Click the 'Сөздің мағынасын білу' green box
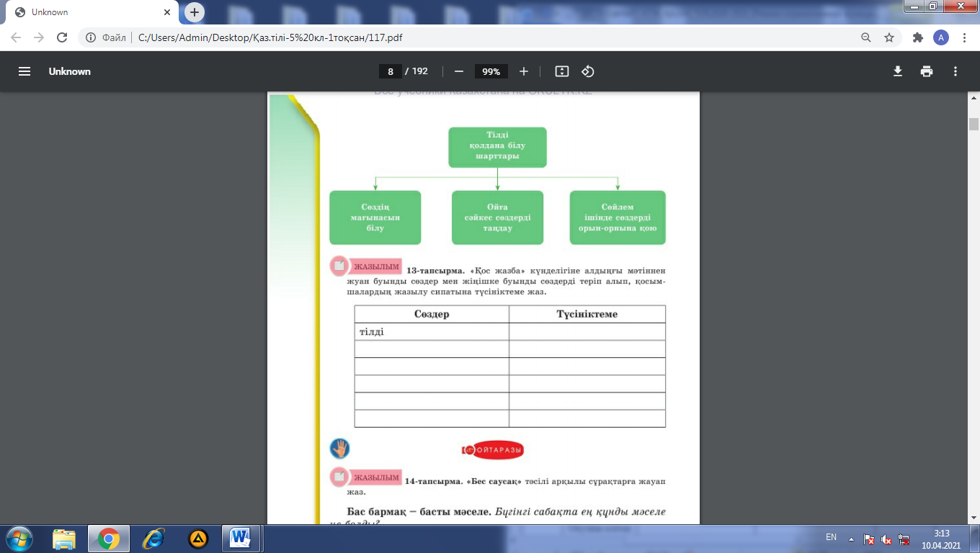 pos(375,217)
